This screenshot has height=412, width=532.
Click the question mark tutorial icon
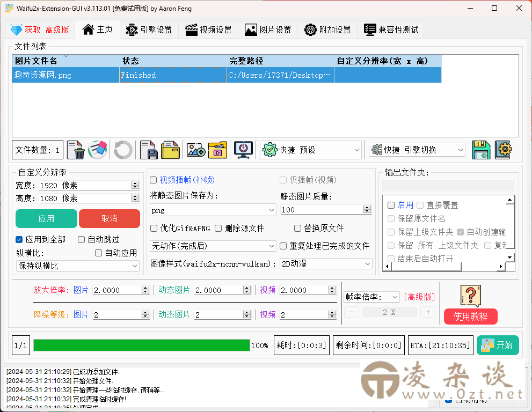pos(471,296)
